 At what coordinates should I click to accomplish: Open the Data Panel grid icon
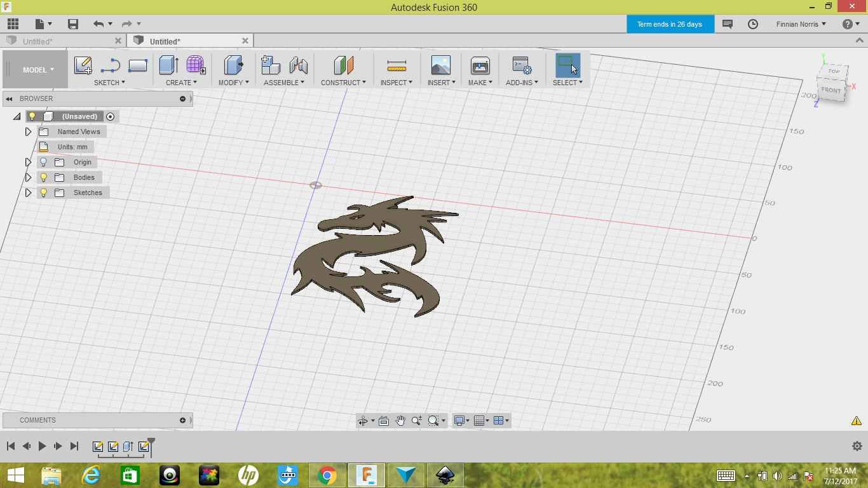[x=13, y=24]
